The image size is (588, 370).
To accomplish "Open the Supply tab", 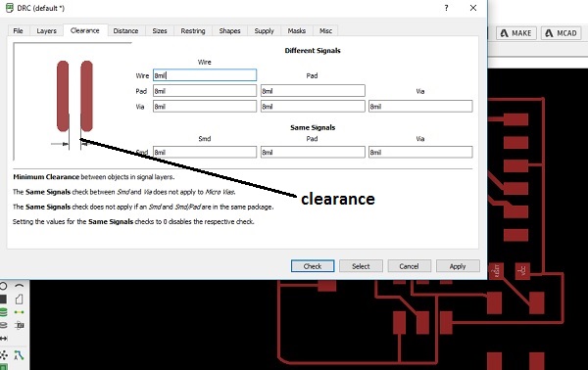I will click(x=265, y=30).
